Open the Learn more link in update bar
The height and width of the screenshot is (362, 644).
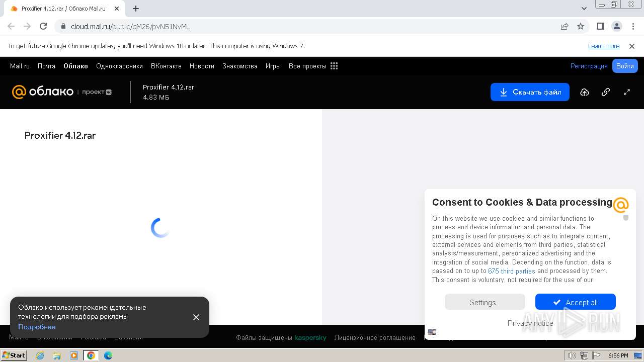coord(604,46)
